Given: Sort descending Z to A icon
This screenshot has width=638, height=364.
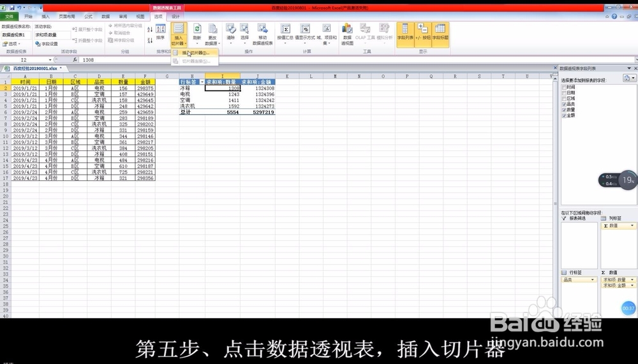Looking at the screenshot, I should click(x=150, y=40).
